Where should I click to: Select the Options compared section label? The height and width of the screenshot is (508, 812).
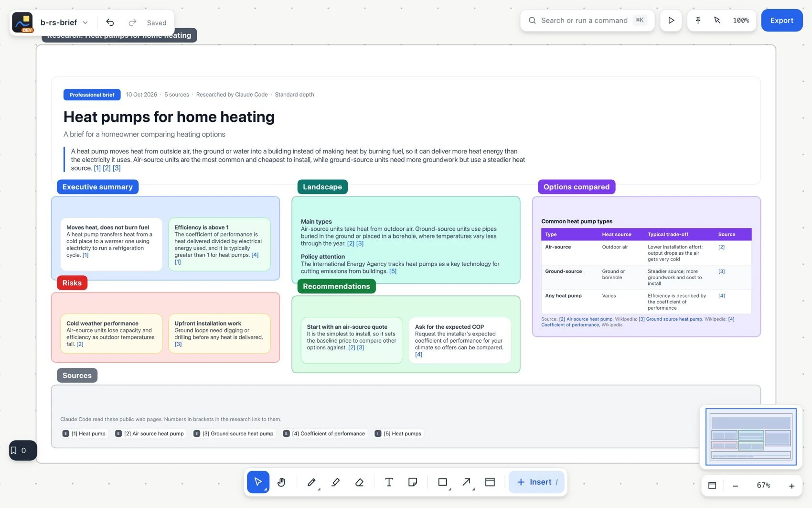577,187
